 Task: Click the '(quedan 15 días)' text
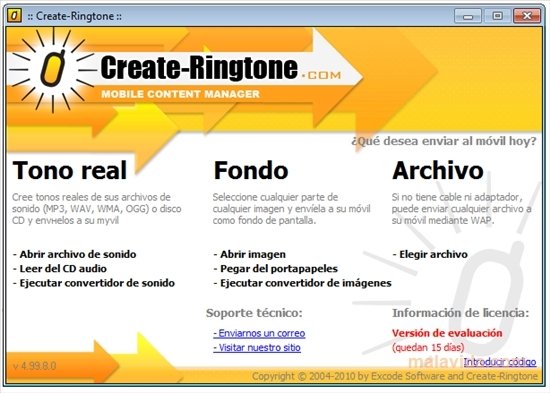[x=428, y=347]
